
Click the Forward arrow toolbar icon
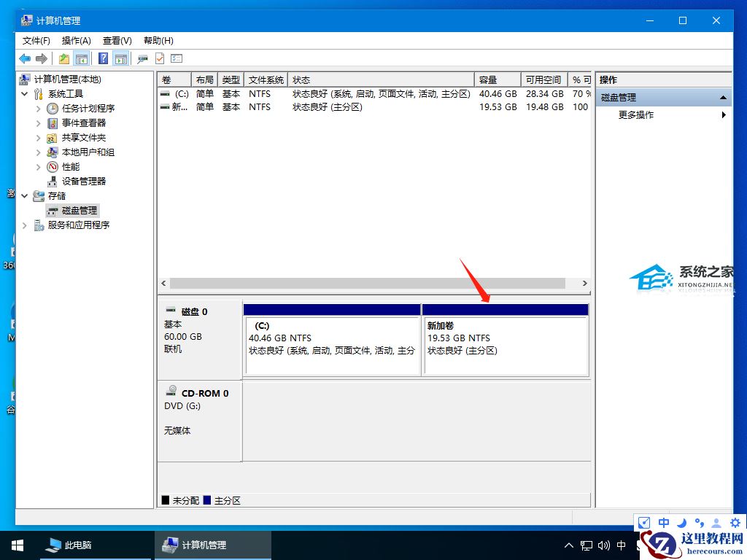coord(42,58)
